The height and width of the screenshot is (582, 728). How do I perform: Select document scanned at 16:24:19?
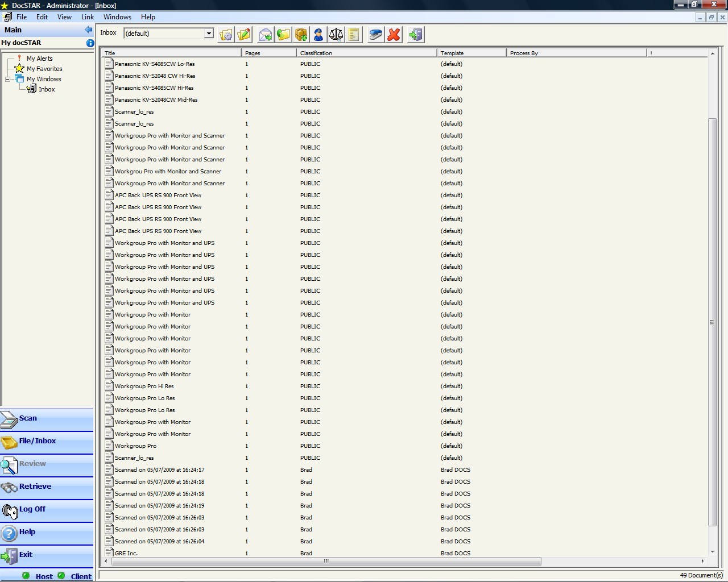coord(159,506)
